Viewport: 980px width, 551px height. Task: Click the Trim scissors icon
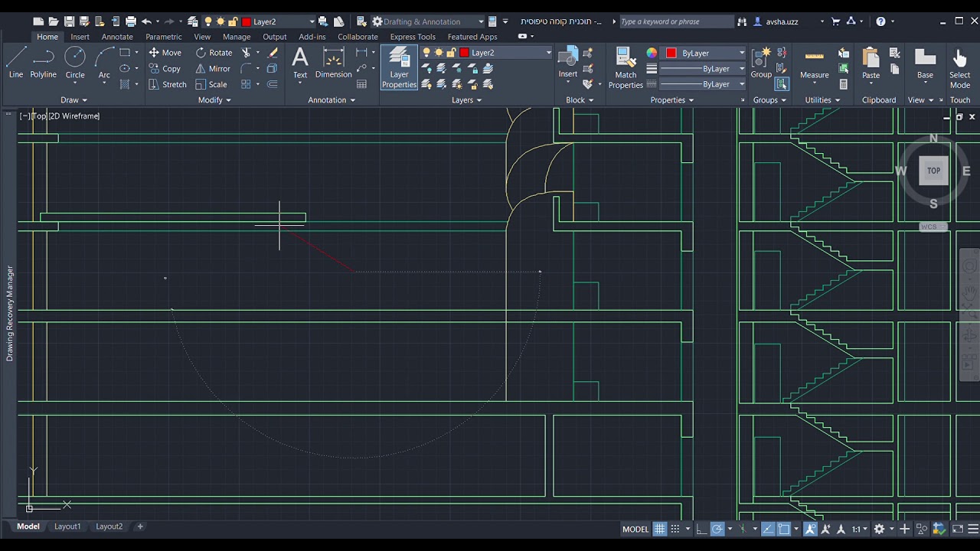click(247, 53)
